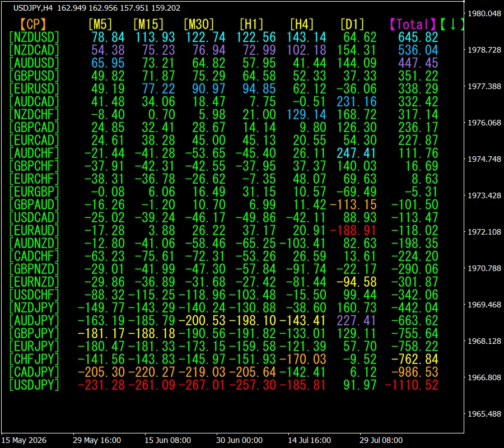Select the [D1] timeframe column header
504x448 pixels.
click(352, 25)
